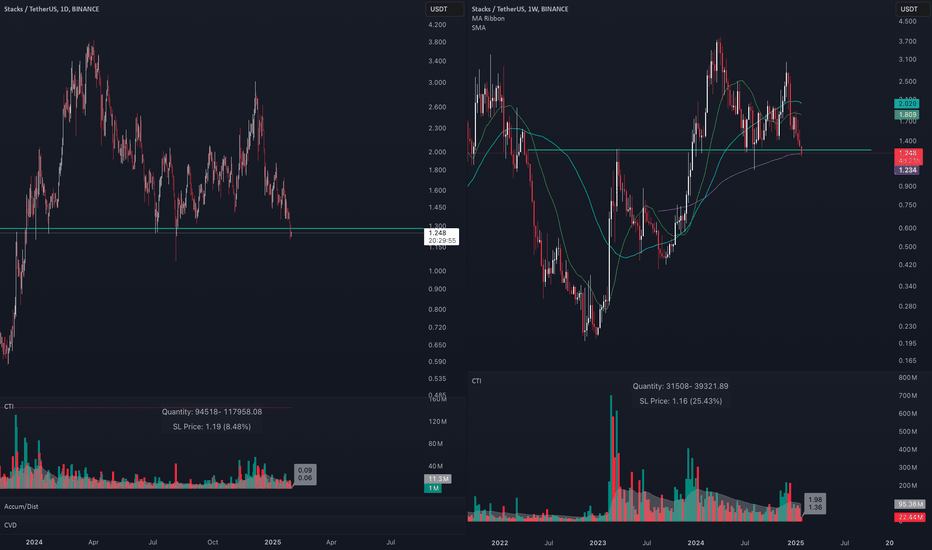Image resolution: width=932 pixels, height=550 pixels.
Task: Click the 1.450 price on daily chart scale
Action: pyautogui.click(x=437, y=208)
